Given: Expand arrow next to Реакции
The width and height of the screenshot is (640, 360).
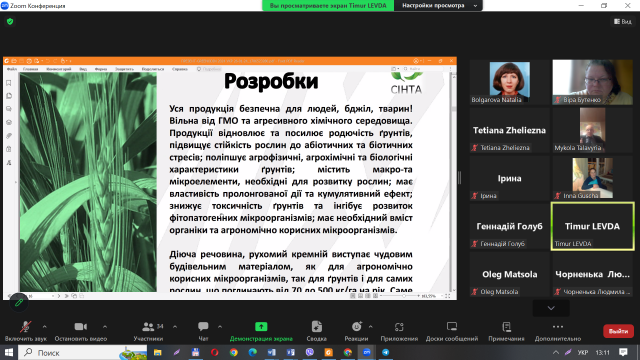Looking at the screenshot, I should tap(371, 327).
